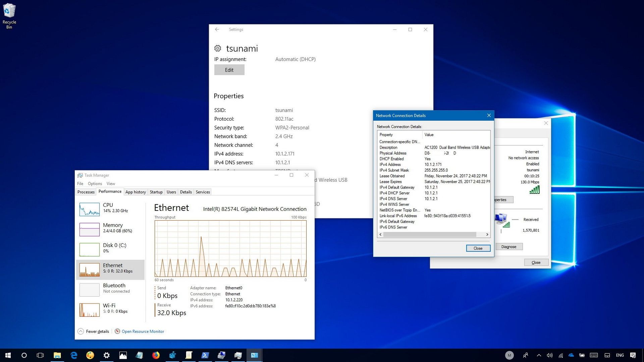Click Edit under IP assignment for tsunami
The height and width of the screenshot is (362, 644).
click(229, 69)
